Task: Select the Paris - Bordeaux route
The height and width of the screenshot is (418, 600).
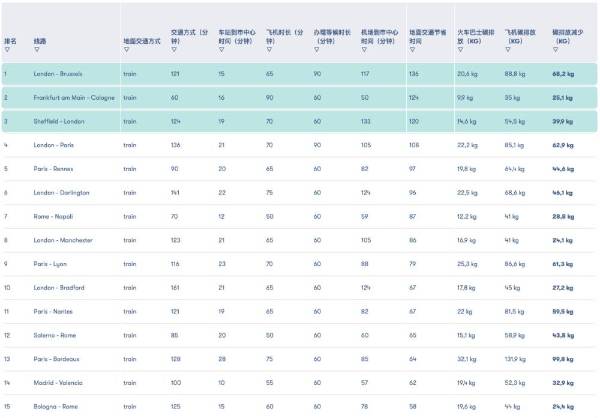Action: coord(56,359)
